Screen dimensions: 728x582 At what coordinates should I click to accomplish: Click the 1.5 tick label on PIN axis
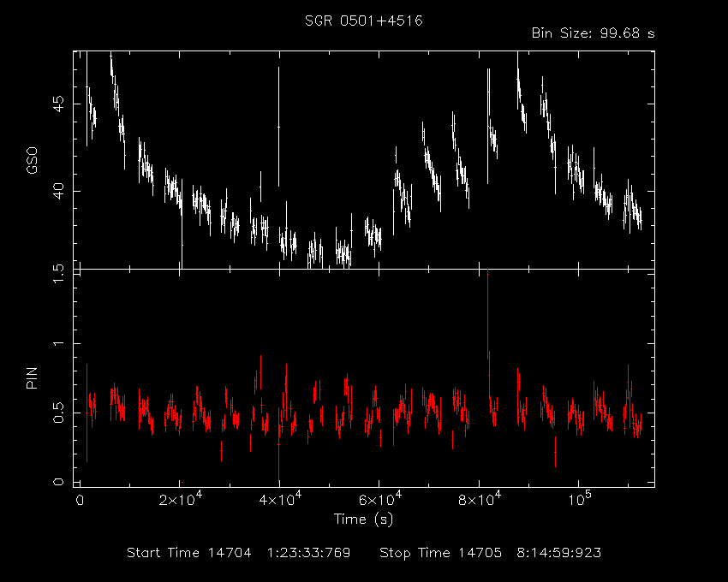click(x=58, y=274)
